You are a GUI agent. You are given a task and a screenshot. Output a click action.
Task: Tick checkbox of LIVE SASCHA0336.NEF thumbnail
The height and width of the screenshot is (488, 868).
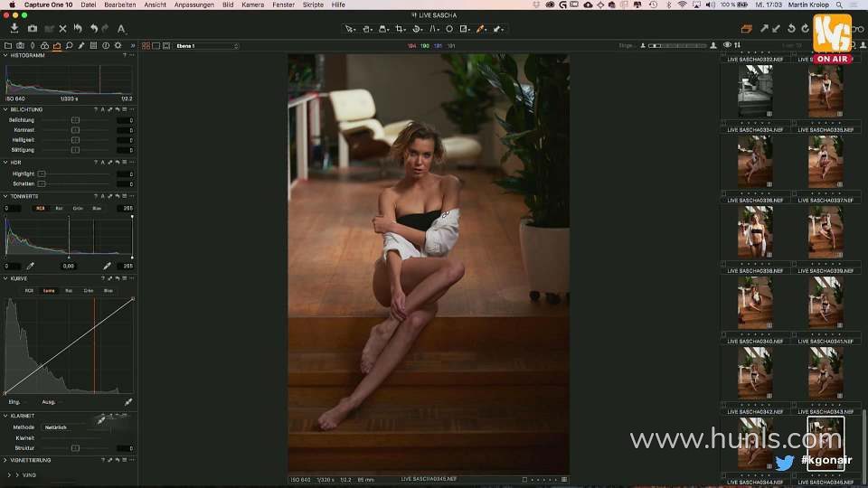723,193
